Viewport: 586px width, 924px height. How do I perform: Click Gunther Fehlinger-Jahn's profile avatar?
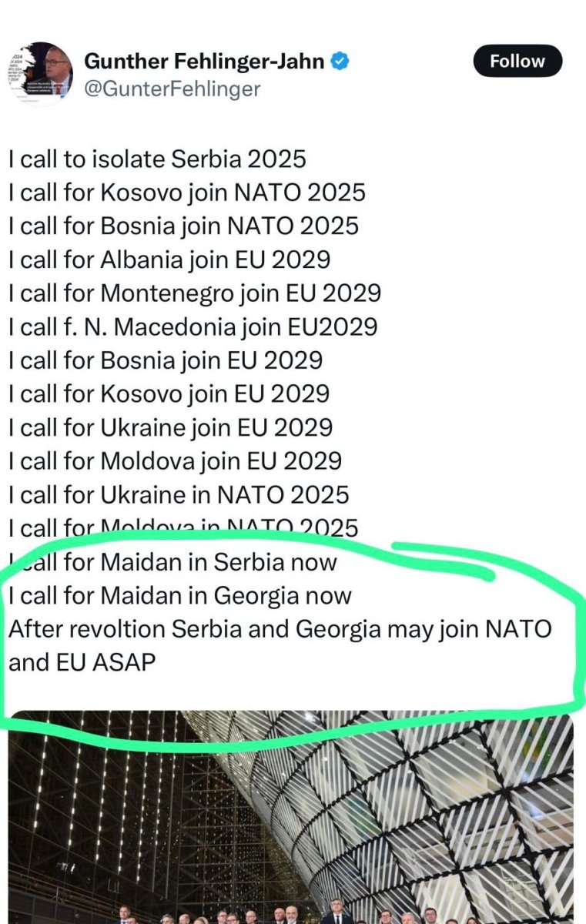point(40,74)
